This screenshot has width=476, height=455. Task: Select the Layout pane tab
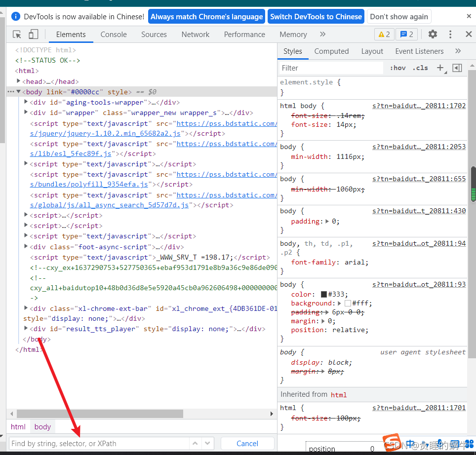tap(372, 51)
